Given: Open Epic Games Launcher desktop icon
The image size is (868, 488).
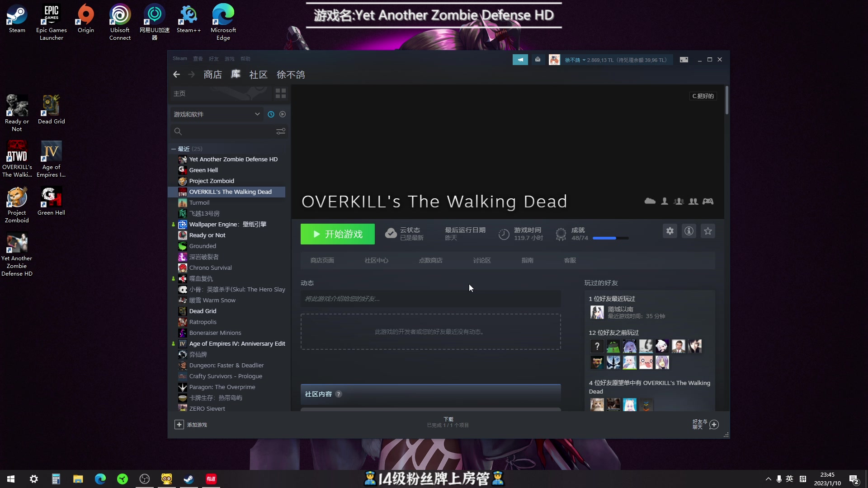Looking at the screenshot, I should point(51,22).
